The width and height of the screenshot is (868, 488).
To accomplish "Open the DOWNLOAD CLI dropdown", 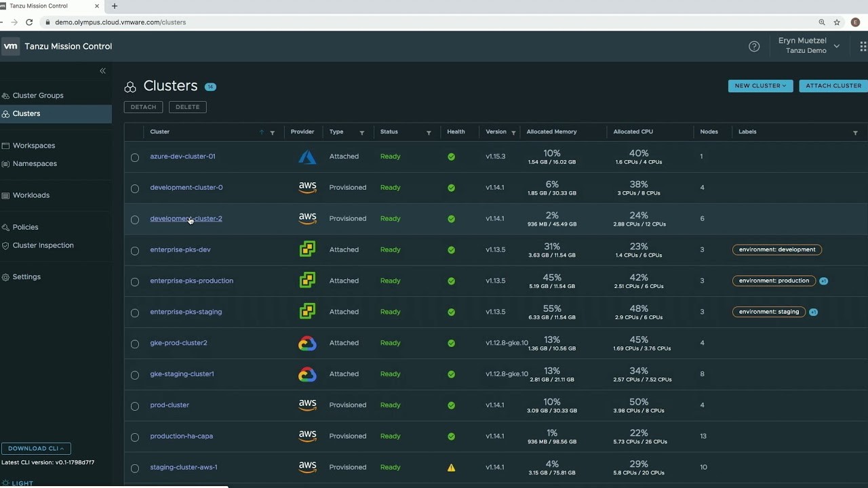I will pyautogui.click(x=36, y=449).
